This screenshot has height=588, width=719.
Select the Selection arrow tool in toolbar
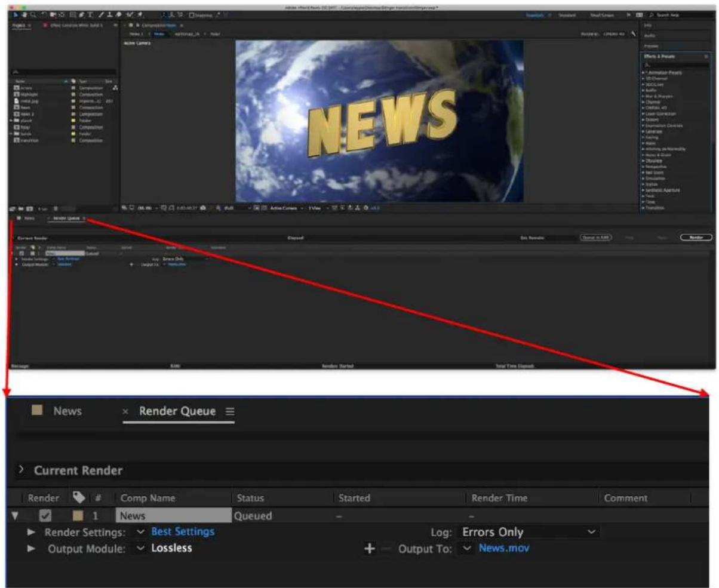(x=16, y=15)
